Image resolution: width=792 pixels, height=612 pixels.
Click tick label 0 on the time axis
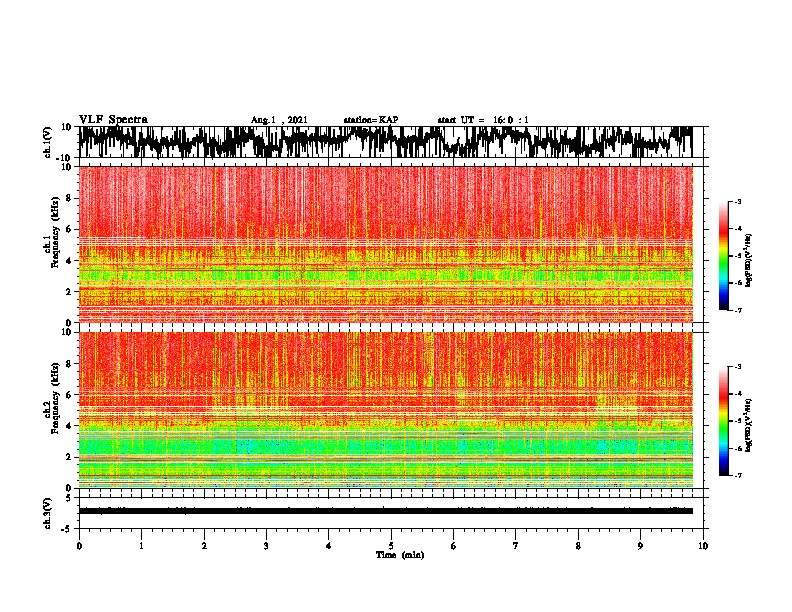[79, 546]
